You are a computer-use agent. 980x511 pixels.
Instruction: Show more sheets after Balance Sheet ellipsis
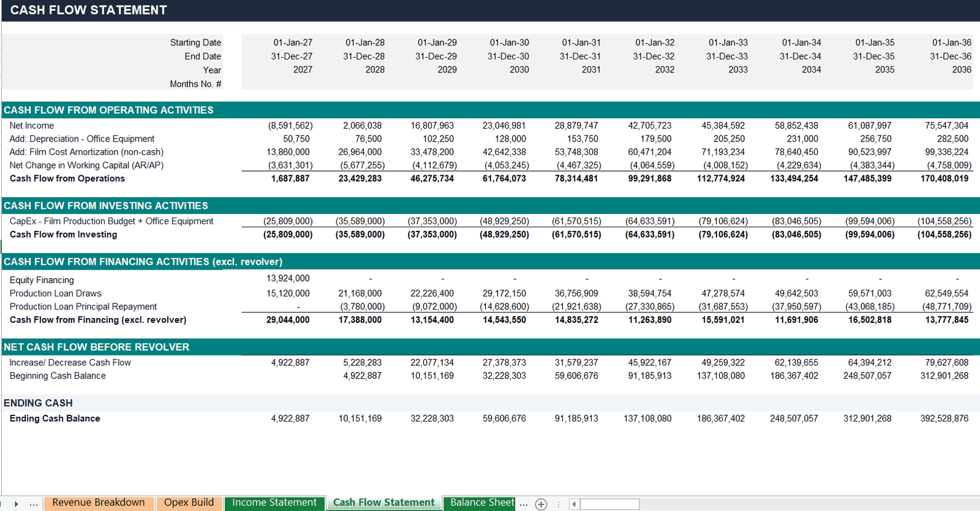tap(524, 504)
